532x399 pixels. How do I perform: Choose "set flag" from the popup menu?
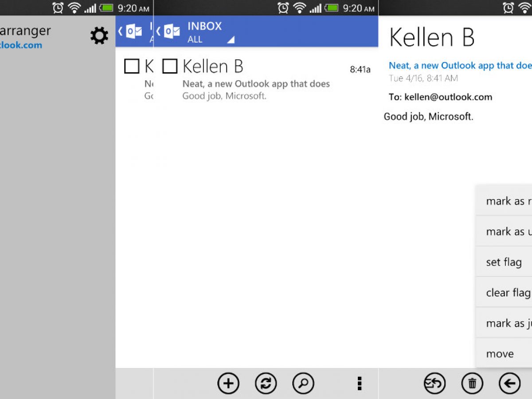pyautogui.click(x=504, y=262)
